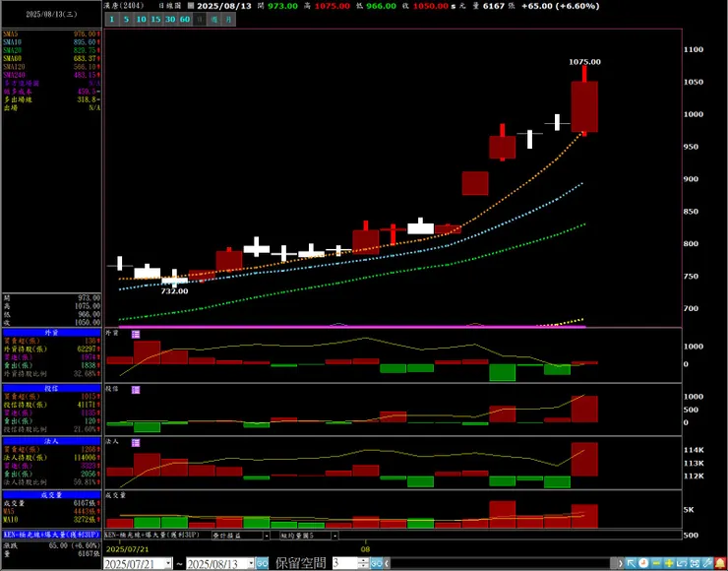Switch to the 30-minute chart interval
This screenshot has width=728, height=571.
(170, 19)
